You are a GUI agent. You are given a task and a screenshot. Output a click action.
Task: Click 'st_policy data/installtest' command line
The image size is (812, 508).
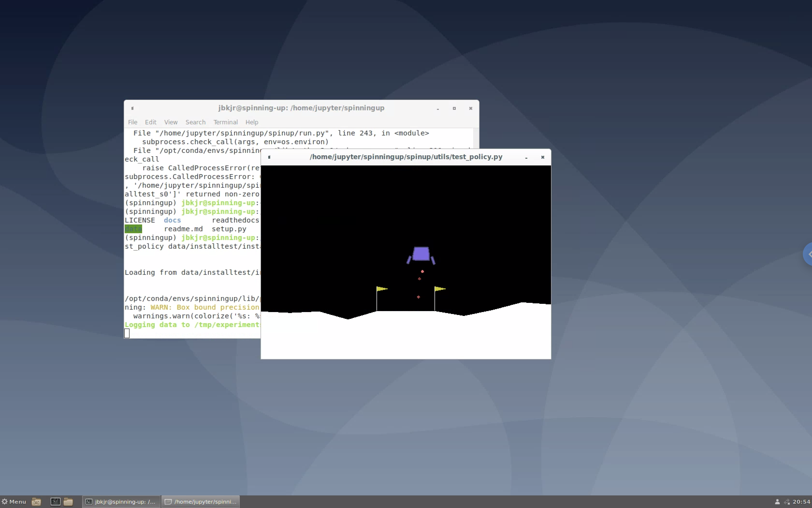coord(193,246)
